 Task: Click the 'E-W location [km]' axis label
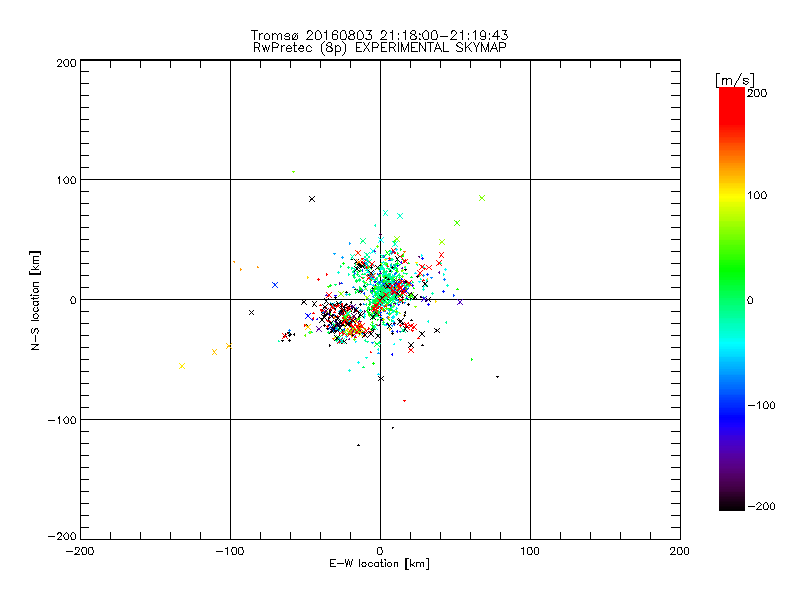[x=379, y=564]
